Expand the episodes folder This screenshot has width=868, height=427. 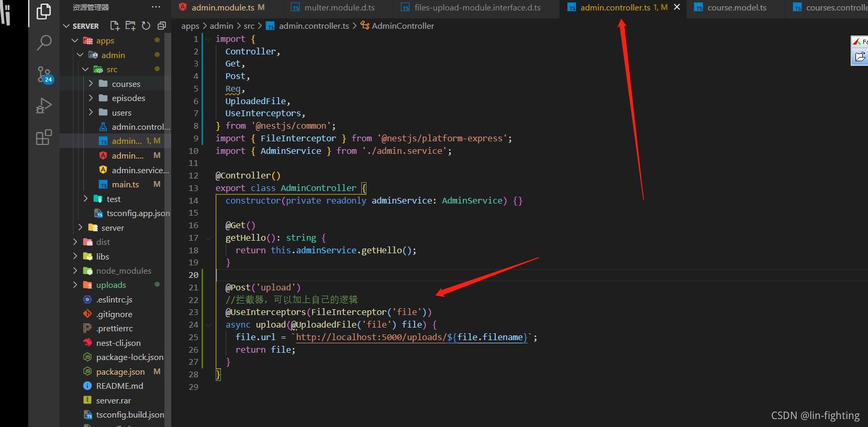(91, 98)
